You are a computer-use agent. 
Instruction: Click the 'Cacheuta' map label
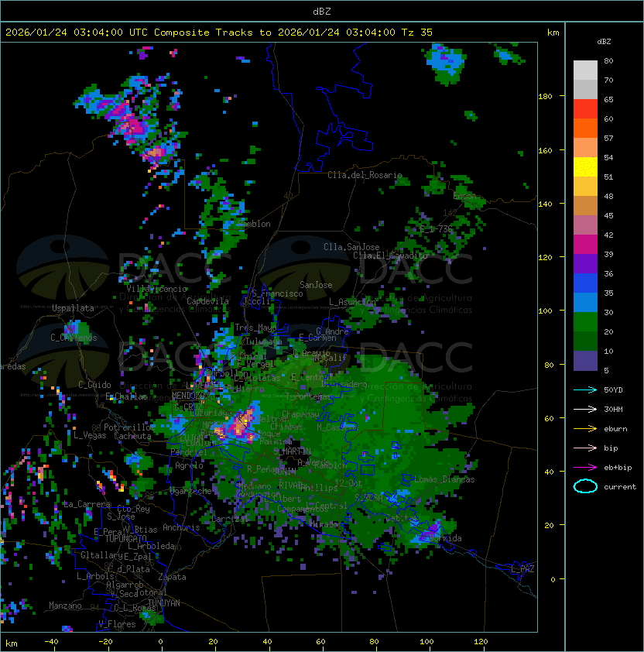(132, 436)
